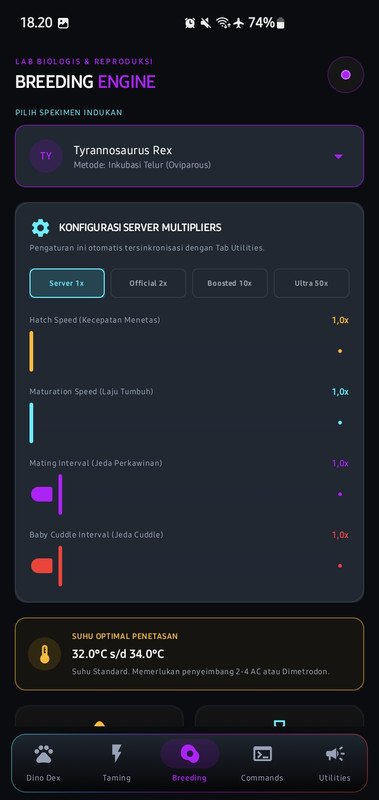The height and width of the screenshot is (800, 379).
Task: Click the alarm icon in status bar
Action: [x=190, y=23]
